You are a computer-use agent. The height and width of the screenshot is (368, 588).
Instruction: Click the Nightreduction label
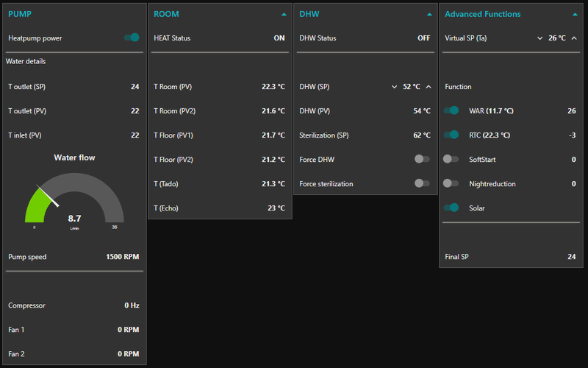[x=492, y=184]
